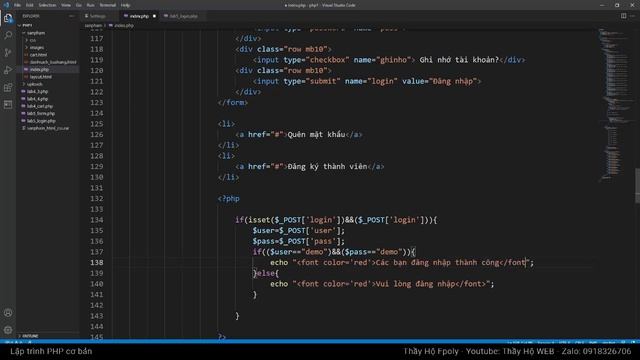Click the activity bar icon below Extensions
The width and height of the screenshot is (640, 360).
(8, 104)
